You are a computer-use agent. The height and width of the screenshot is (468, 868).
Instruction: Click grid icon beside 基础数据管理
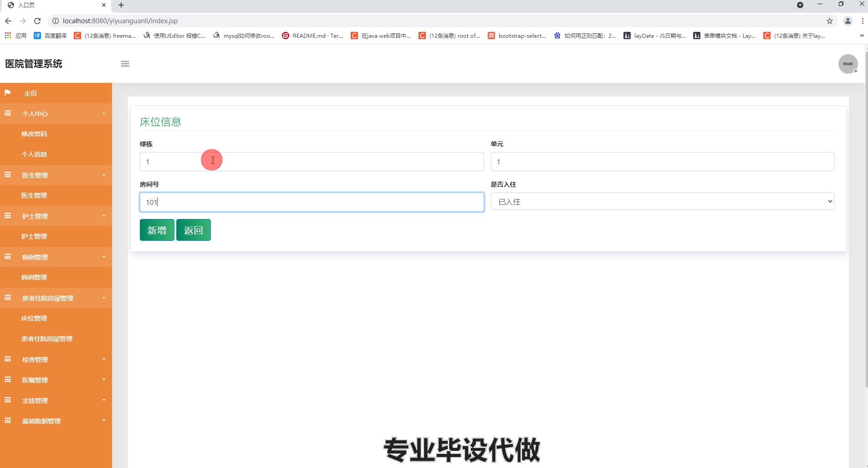pos(8,420)
